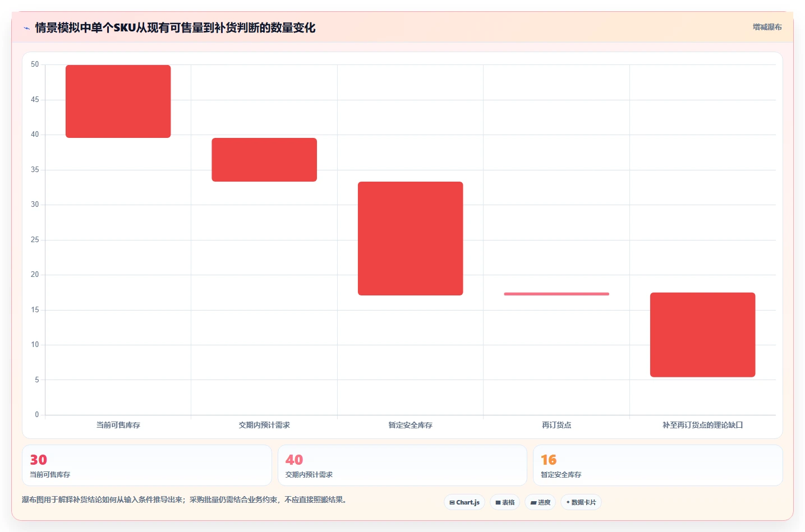Screen dimensions: 805x532
Task: Click the x-axis label 补至再订货点的理论缺口
Action: pyautogui.click(x=703, y=425)
